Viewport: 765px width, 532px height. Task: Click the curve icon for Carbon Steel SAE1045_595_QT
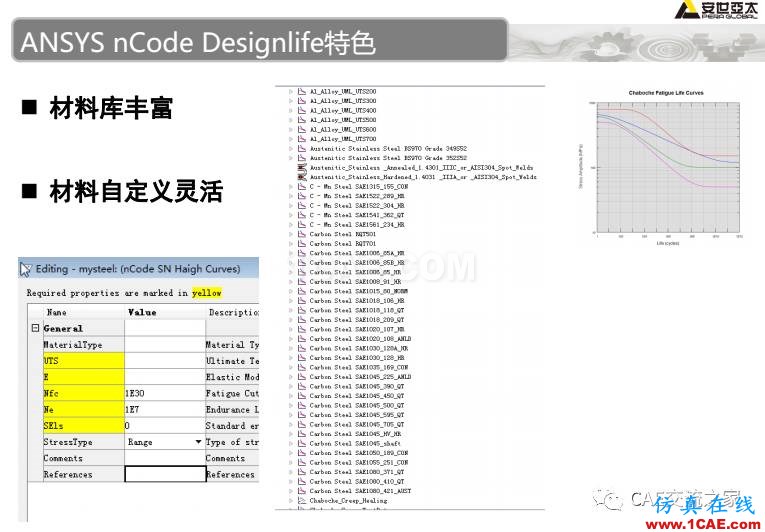[302, 415]
